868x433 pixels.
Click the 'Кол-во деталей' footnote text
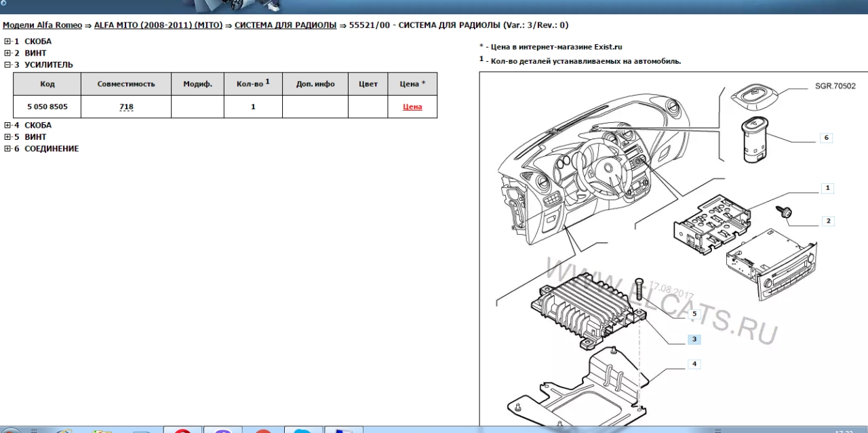(x=580, y=60)
